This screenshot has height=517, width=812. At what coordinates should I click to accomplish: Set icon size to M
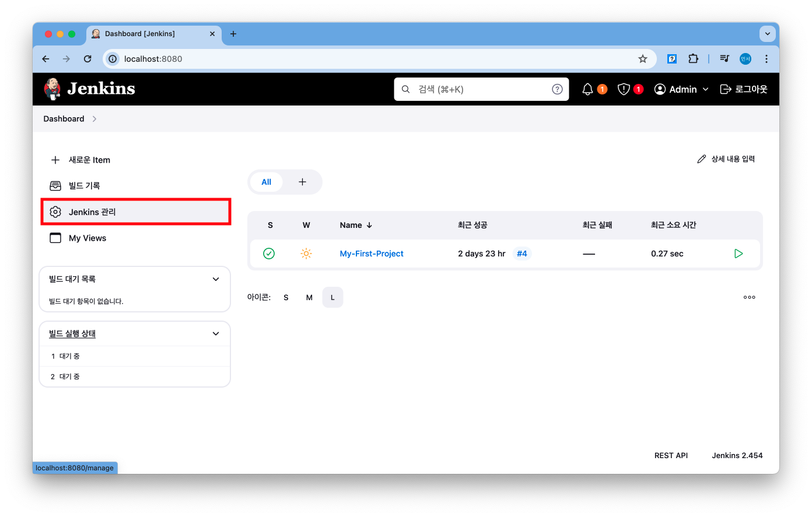pyautogui.click(x=309, y=297)
